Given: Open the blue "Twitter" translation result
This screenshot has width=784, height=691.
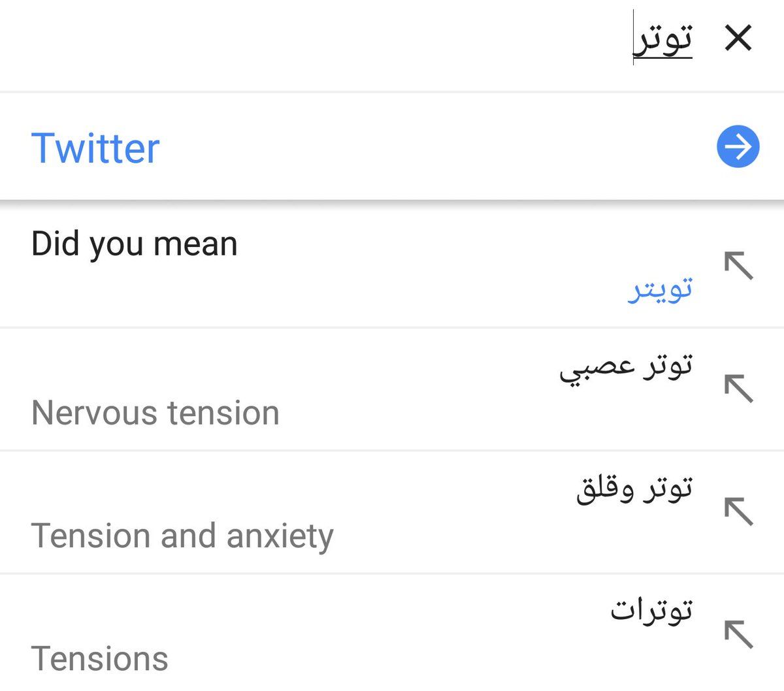Looking at the screenshot, I should 95,148.
